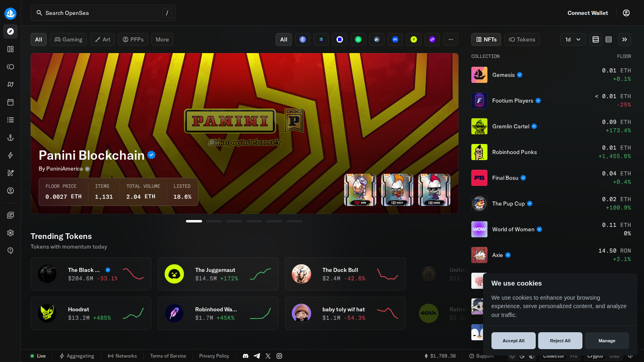Filter by Base chain icon
This screenshot has height=362, width=644.
(340, 39)
